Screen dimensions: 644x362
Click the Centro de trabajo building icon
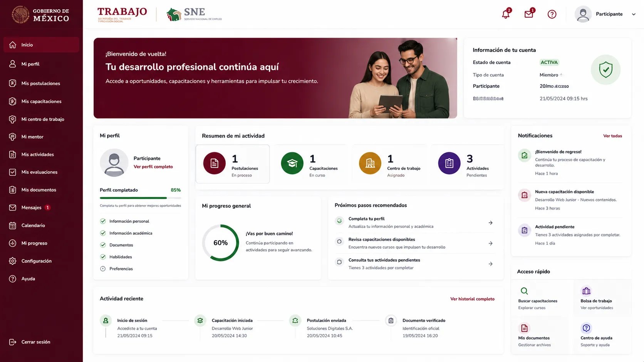click(x=370, y=163)
